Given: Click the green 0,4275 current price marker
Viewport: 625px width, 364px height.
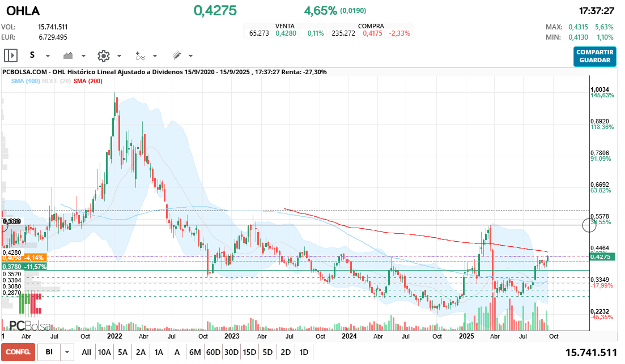Looking at the screenshot, I should [x=603, y=257].
